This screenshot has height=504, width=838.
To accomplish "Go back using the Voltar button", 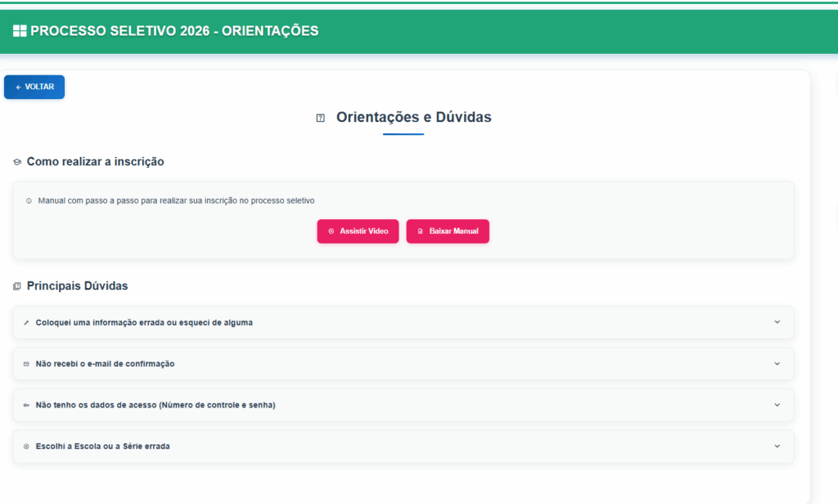I will tap(34, 87).
